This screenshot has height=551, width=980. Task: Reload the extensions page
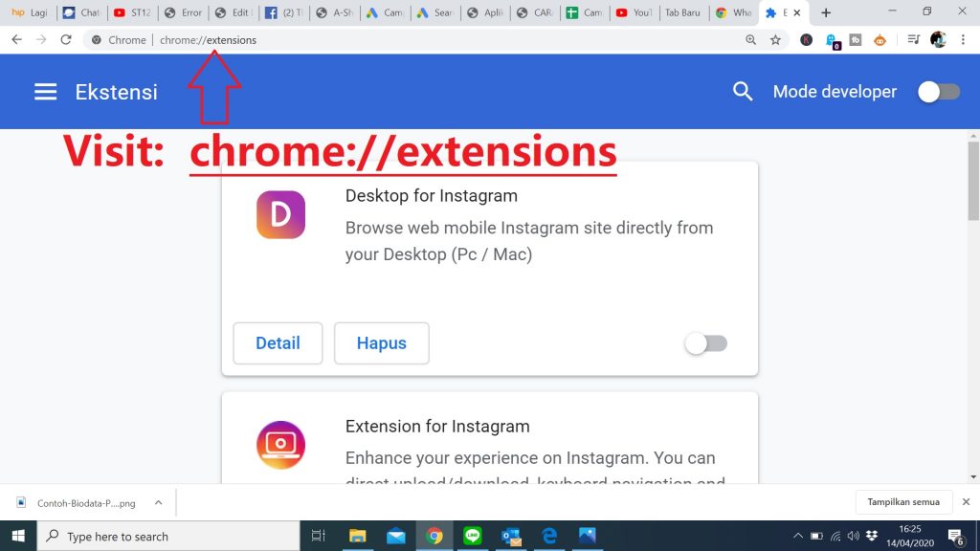pyautogui.click(x=66, y=40)
